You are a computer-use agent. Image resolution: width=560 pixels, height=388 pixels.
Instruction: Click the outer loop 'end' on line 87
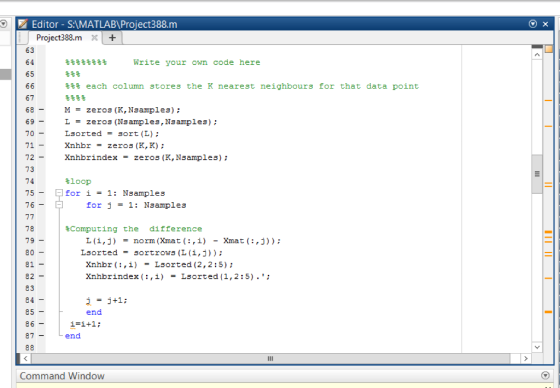tap(73, 336)
